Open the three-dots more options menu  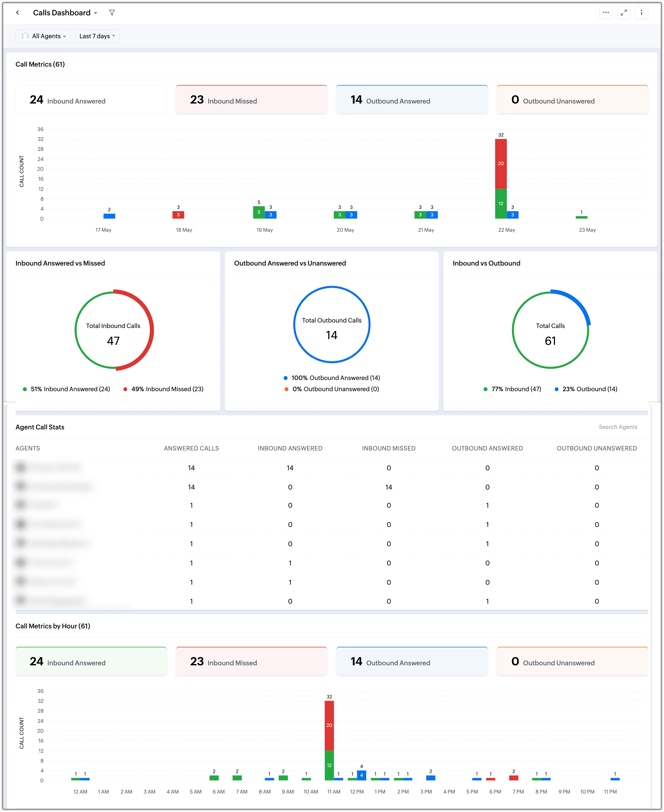(x=606, y=13)
